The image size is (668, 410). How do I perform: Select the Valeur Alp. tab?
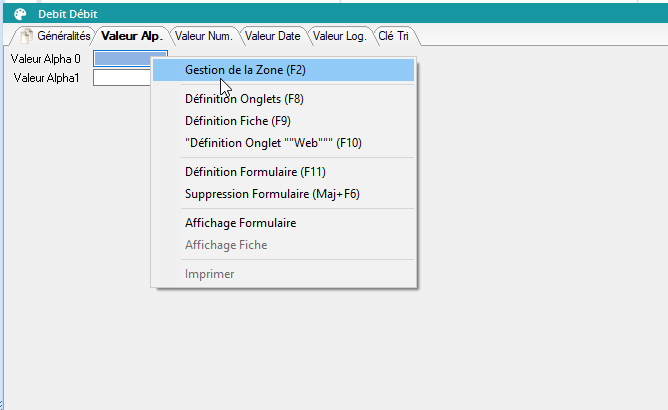coord(132,36)
